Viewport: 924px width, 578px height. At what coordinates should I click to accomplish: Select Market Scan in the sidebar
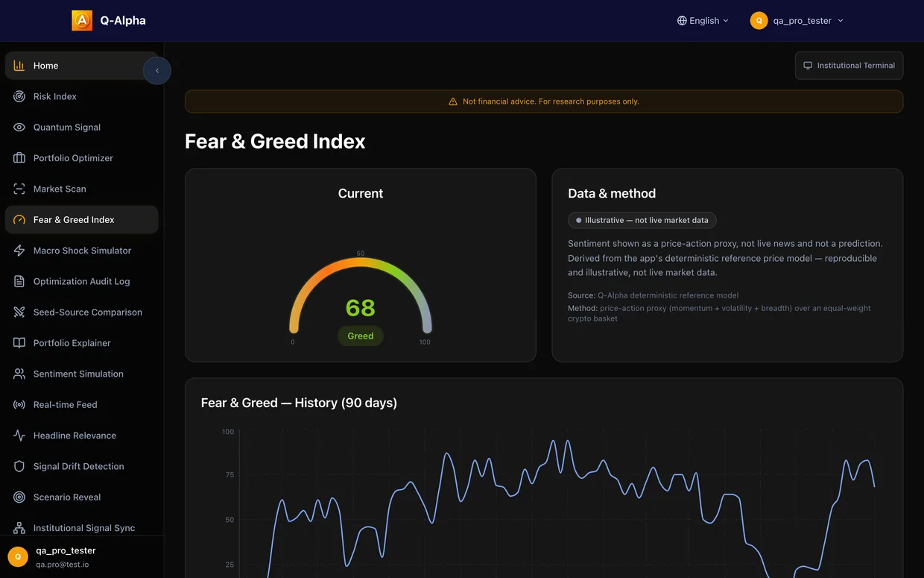click(81, 189)
